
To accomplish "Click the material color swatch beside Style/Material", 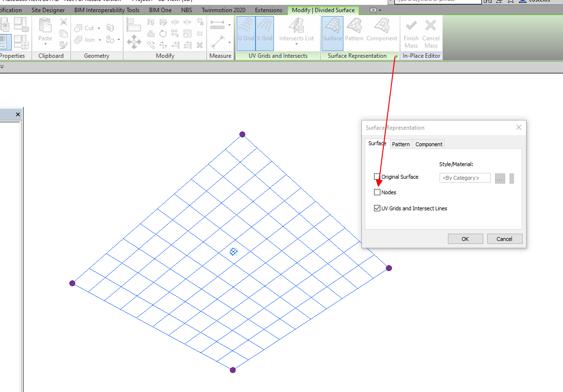I will pyautogui.click(x=511, y=178).
